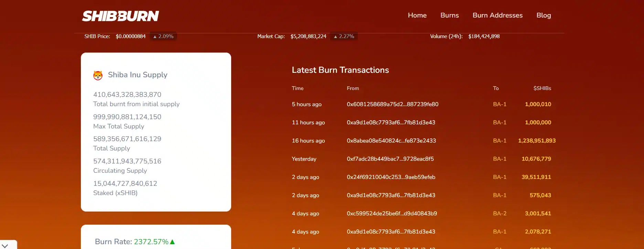Click the 3,001,541 SHIB amount
This screenshot has height=249, width=644.
[x=538, y=213]
